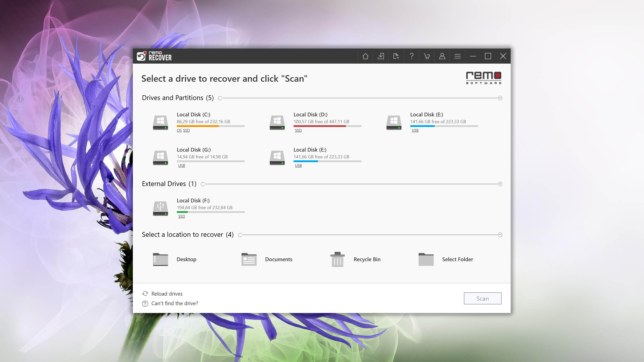Collapse the External Drives section

click(500, 184)
